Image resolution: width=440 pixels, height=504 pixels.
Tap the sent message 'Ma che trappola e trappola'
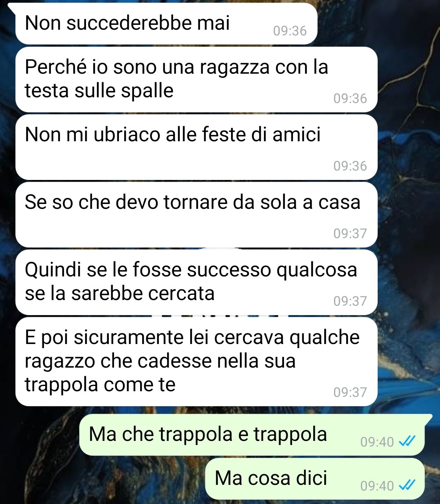click(252, 435)
